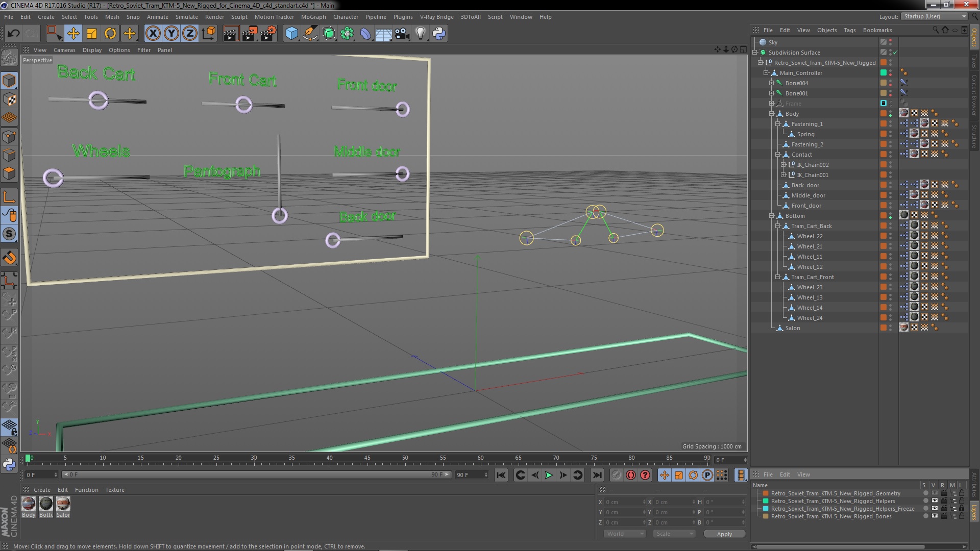Toggle the coordinate system icon

pyautogui.click(x=209, y=34)
